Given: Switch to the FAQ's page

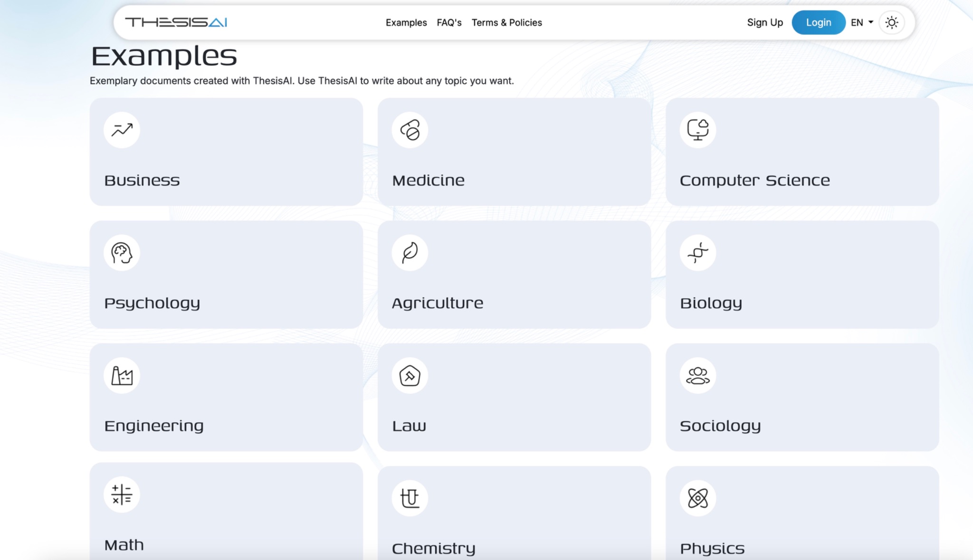Looking at the screenshot, I should [x=448, y=22].
